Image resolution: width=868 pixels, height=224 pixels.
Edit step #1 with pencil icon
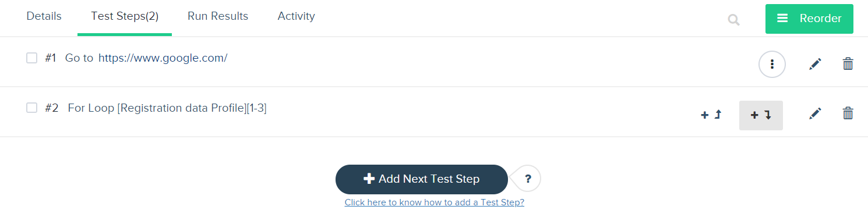click(815, 64)
